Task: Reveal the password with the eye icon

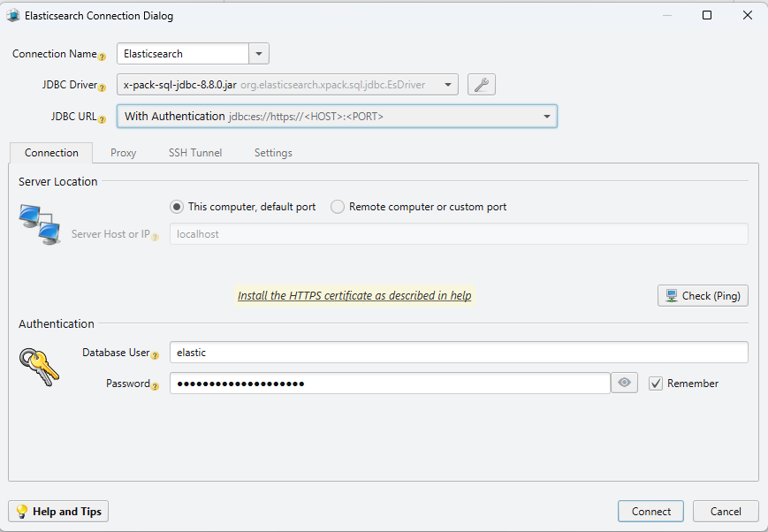Action: (x=624, y=382)
